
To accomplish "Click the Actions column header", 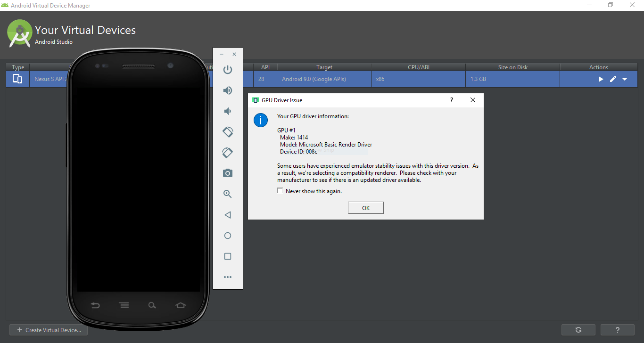I will pyautogui.click(x=599, y=67).
